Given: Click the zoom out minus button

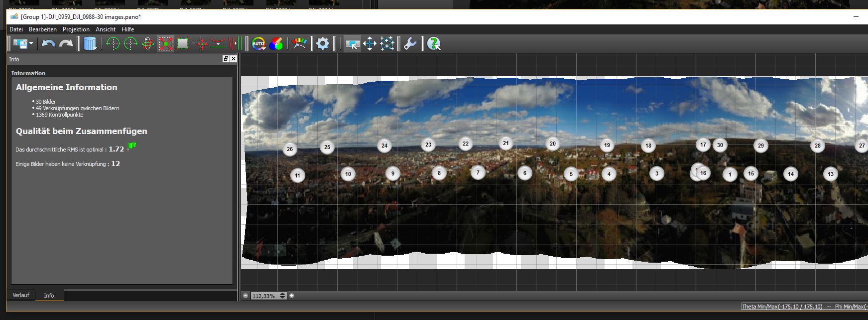Looking at the screenshot, I should (x=246, y=296).
